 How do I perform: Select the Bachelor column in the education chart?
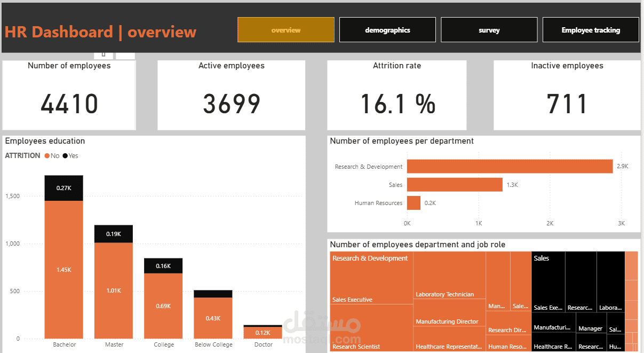[63, 267]
